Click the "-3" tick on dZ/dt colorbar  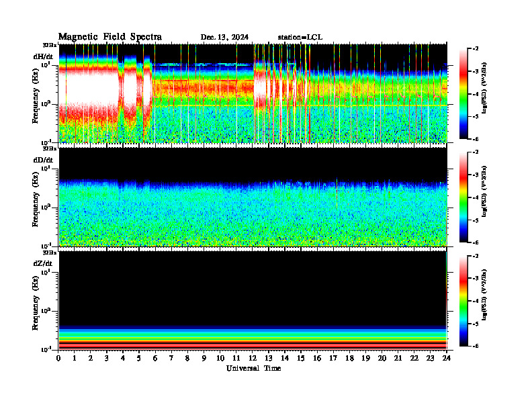tap(476, 279)
